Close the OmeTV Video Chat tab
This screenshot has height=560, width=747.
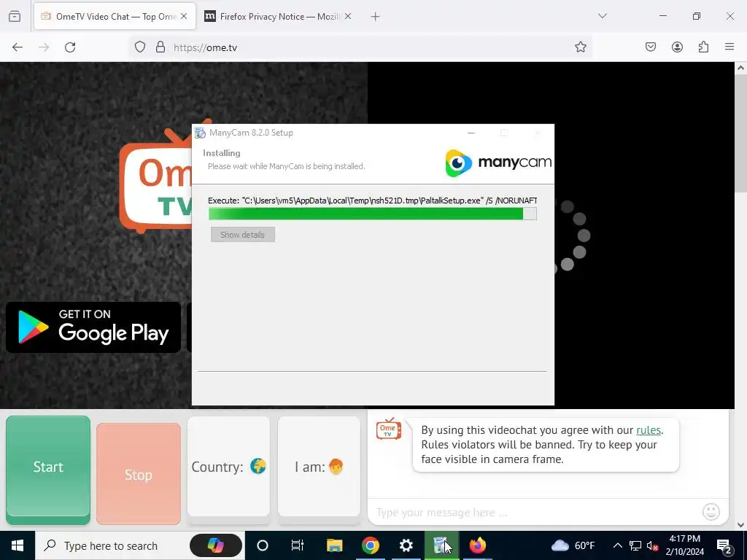coord(184,16)
